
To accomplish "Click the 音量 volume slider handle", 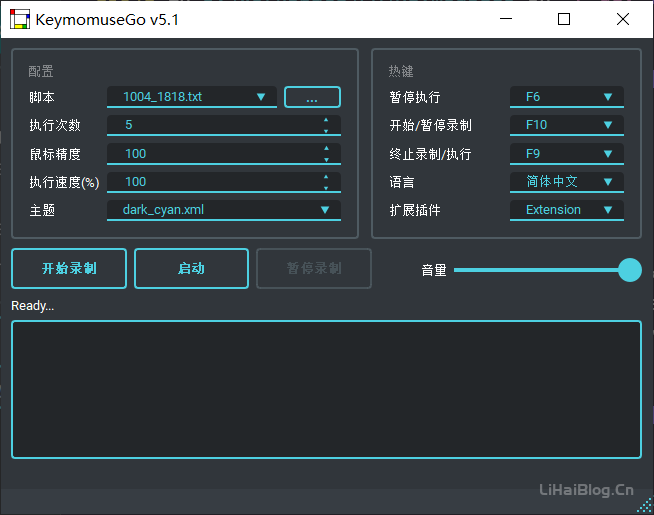I will [x=630, y=270].
